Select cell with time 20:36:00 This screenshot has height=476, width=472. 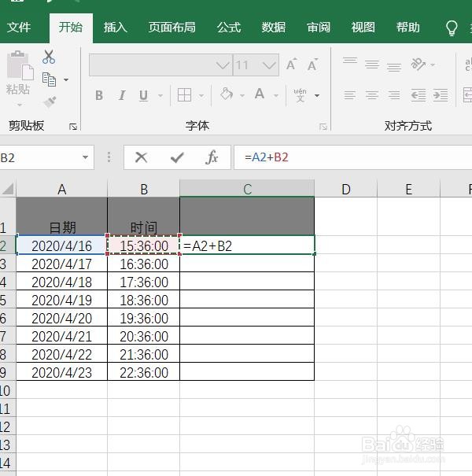pyautogui.click(x=144, y=336)
